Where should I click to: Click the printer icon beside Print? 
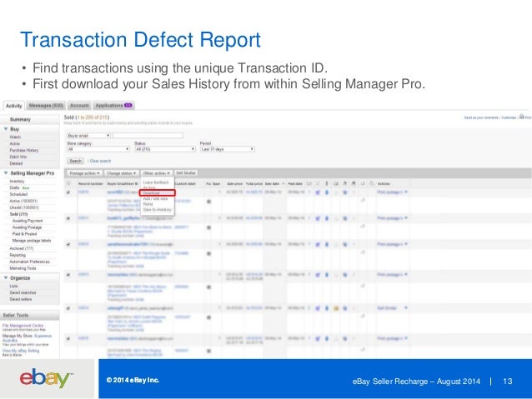pyautogui.click(x=521, y=117)
